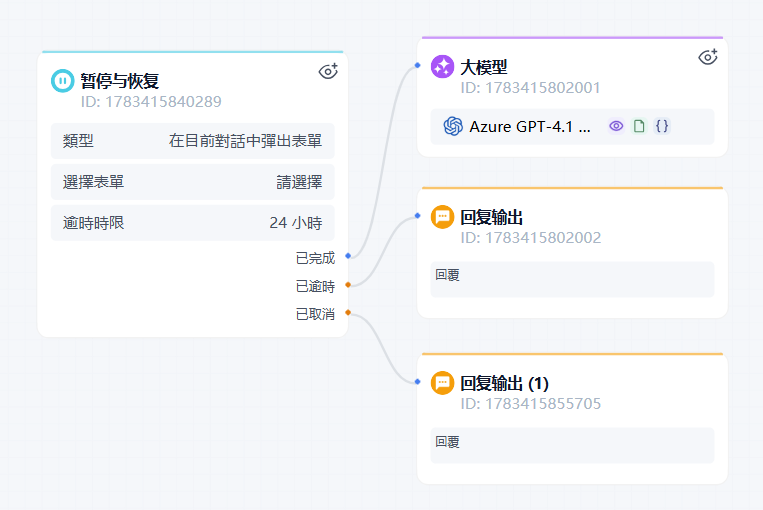Click the 回覆 field in 回复输出 (1) node
This screenshot has width=763, height=510.
pyautogui.click(x=572, y=445)
